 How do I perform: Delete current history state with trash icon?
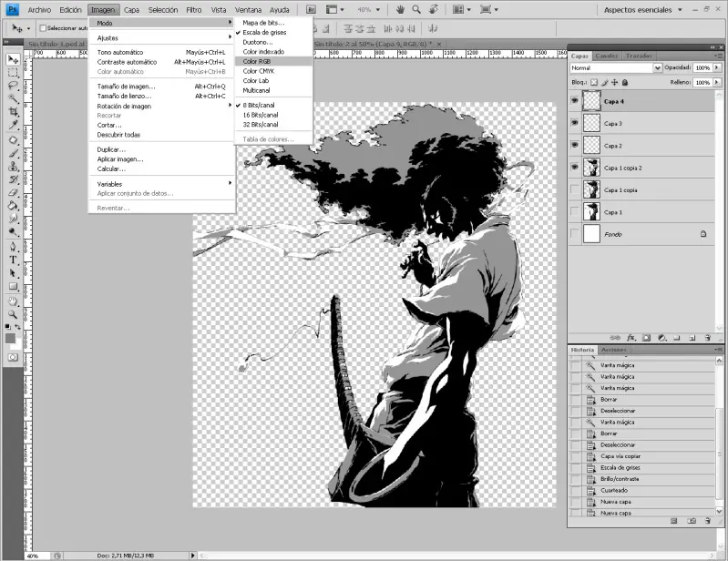(708, 521)
